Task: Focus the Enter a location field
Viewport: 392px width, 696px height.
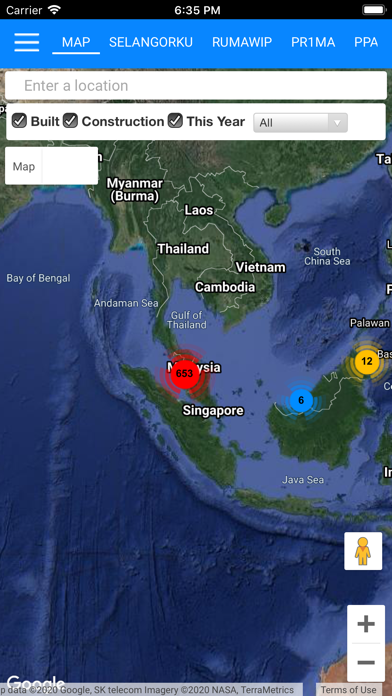Action: [x=196, y=85]
